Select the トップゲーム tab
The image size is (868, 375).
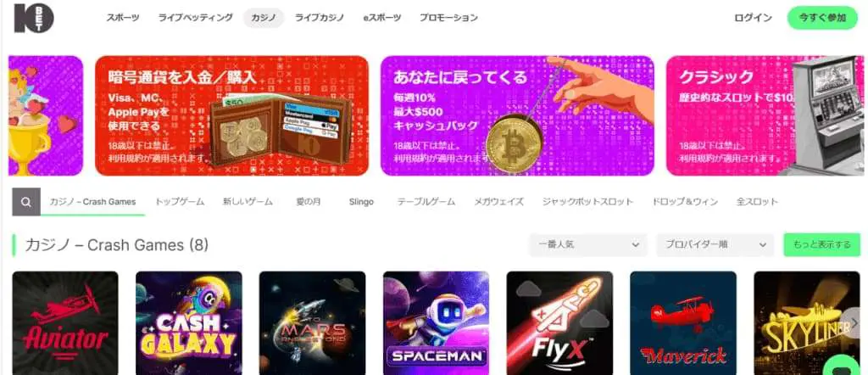point(180,202)
